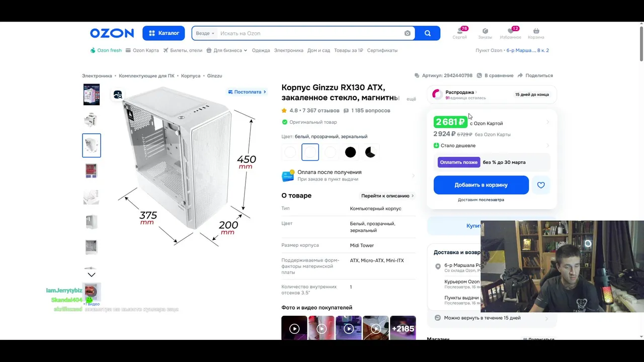This screenshot has height=362, width=644.
Task: Open Можно вернуть в течение 15 дней
Action: [492, 318]
